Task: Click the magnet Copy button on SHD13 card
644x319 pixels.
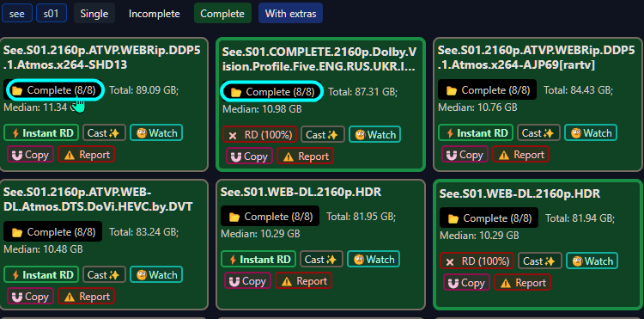Action: [30, 155]
